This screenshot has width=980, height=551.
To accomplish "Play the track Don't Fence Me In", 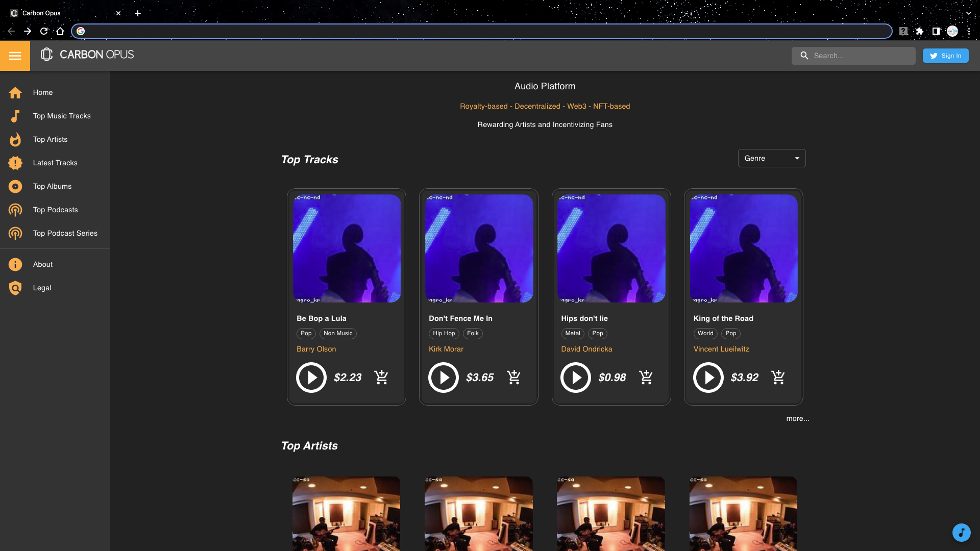I will point(443,378).
